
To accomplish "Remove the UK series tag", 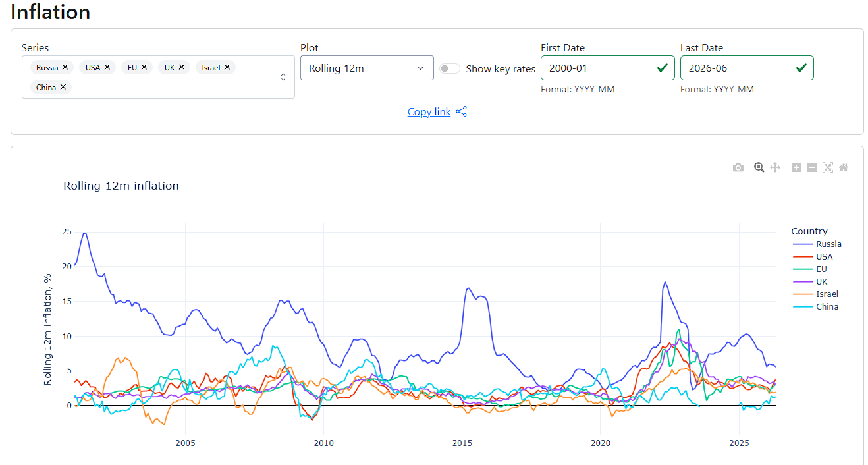I will click(182, 67).
